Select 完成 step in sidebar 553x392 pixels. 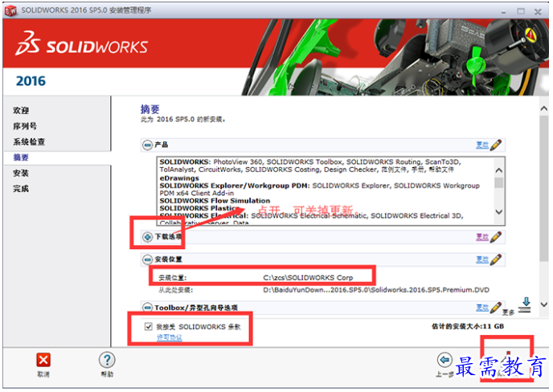(x=21, y=189)
